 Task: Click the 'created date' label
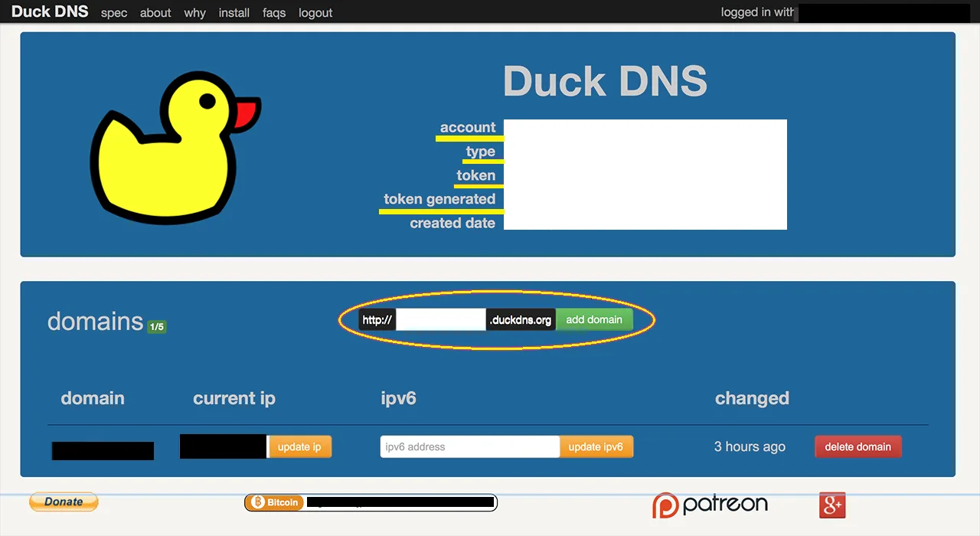click(x=452, y=223)
